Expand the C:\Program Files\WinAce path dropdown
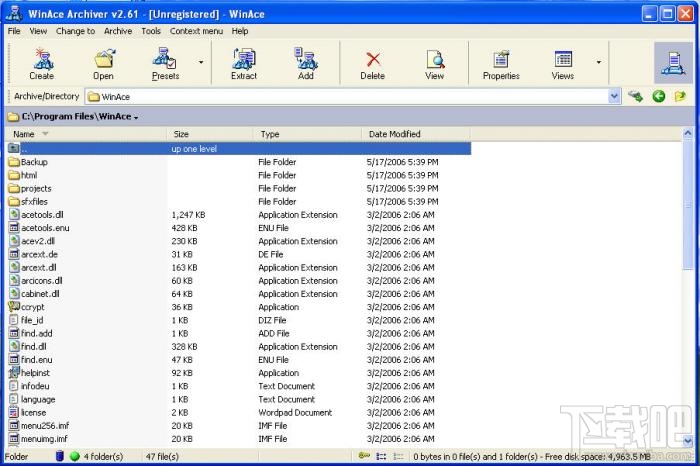Viewport: 700px width, 466px height. pyautogui.click(x=136, y=117)
